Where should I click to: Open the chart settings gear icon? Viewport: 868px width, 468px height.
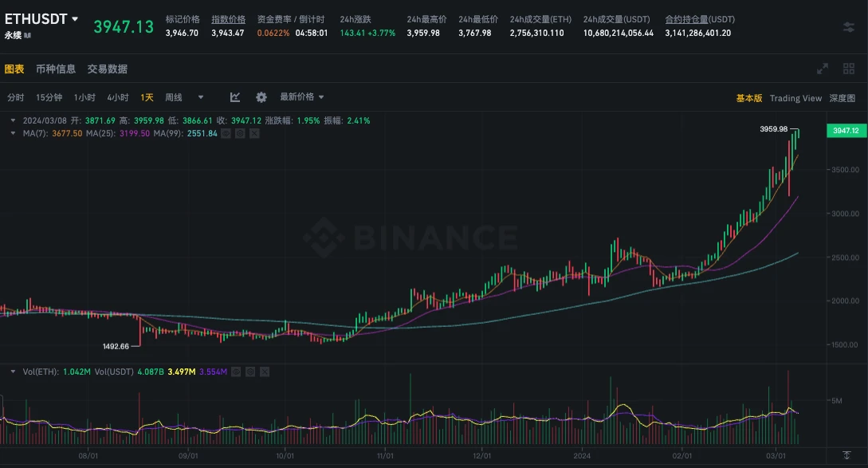tap(261, 96)
